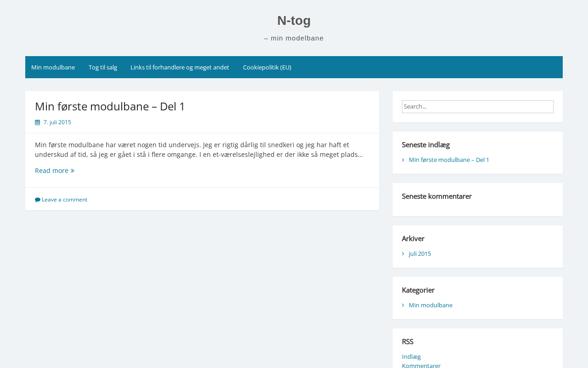Click the calendar icon beside the post date

point(37,122)
